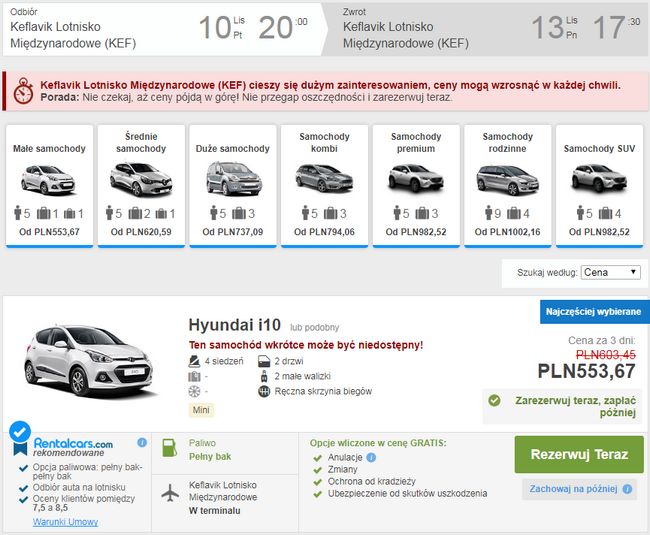Viewport: 650px width, 535px height.
Task: Click info icon beside Rentalcars.com rekomendowane
Action: (x=142, y=443)
